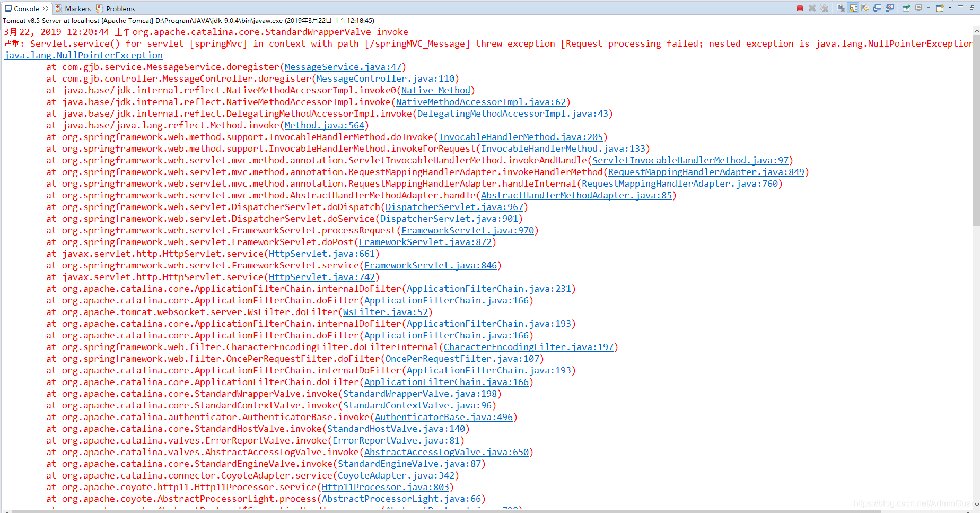The image size is (980, 513).
Task: Open MessageService.java line 47 link
Action: coord(344,67)
